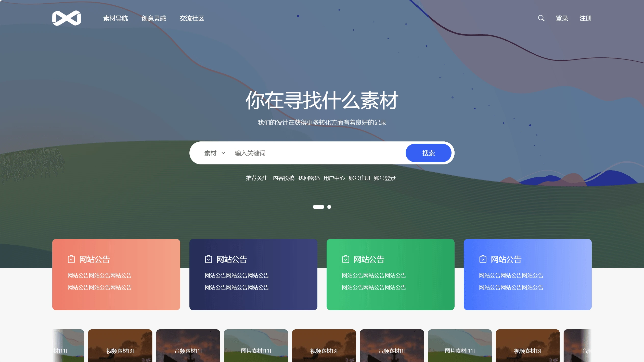Select the 素材 dropdown filter
The height and width of the screenshot is (362, 644).
tap(214, 153)
